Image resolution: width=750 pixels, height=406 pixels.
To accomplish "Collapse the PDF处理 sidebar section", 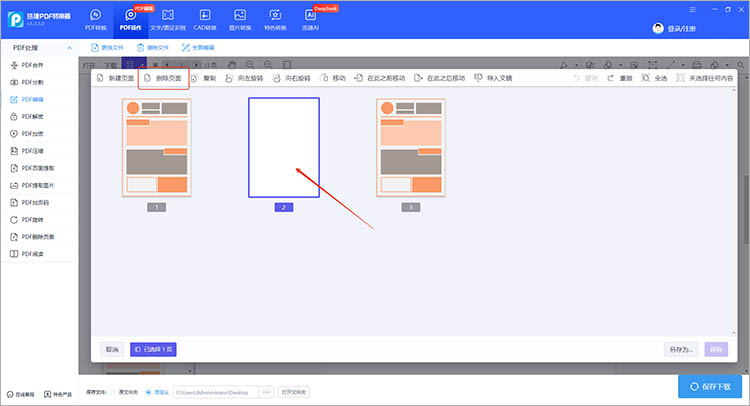I will coord(68,48).
